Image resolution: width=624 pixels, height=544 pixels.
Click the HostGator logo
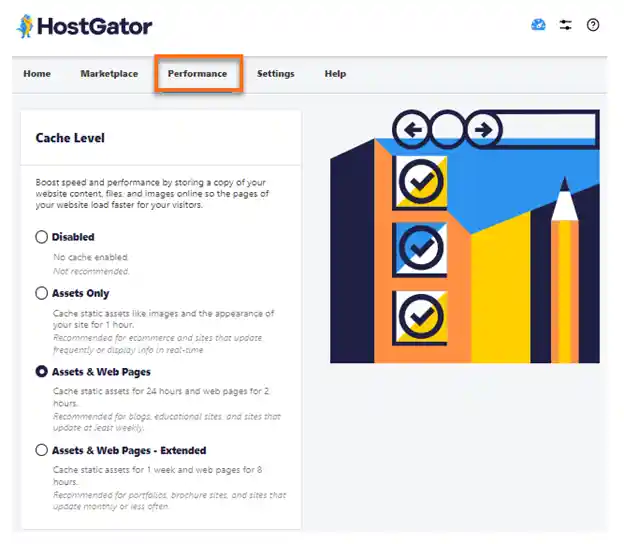pos(84,26)
